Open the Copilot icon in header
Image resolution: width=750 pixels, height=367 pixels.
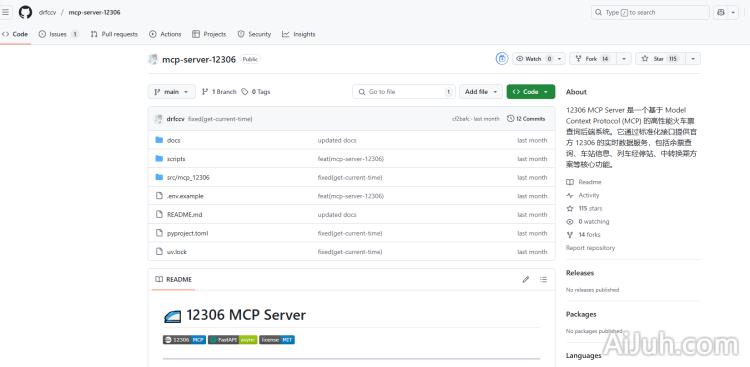[722, 12]
